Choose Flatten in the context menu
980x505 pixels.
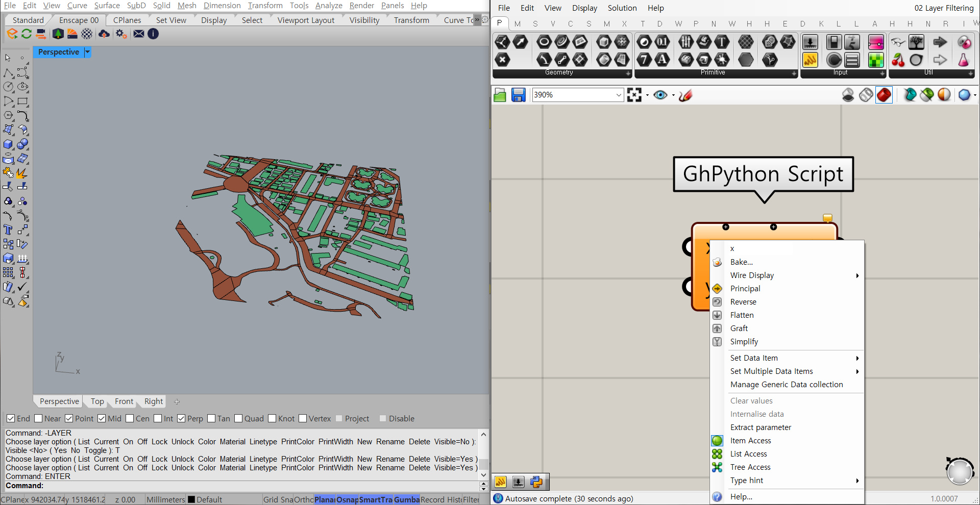click(742, 315)
